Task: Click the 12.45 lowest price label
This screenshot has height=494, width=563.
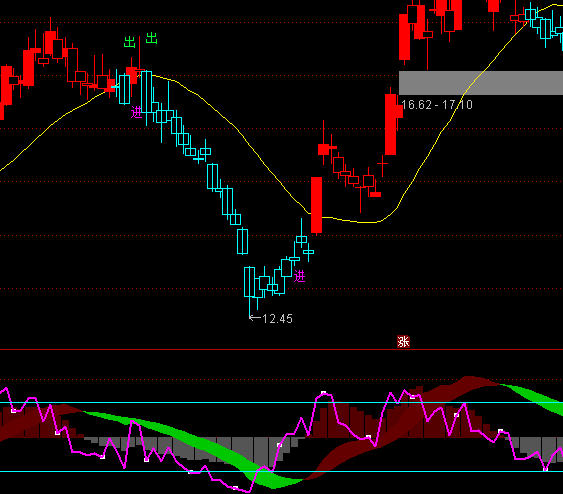Action: coord(278,319)
